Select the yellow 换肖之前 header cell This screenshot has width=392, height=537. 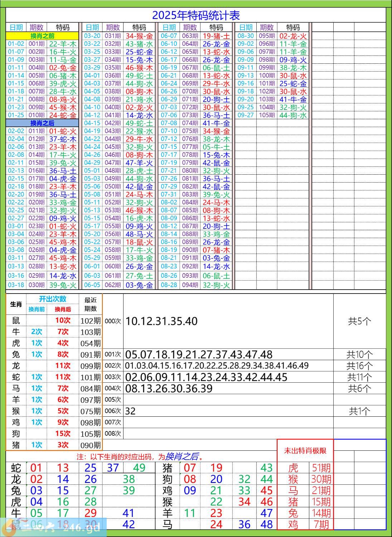(42, 36)
